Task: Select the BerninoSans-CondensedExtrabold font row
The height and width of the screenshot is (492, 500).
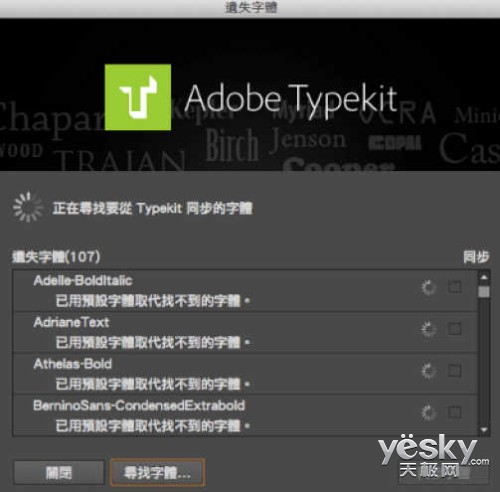Action: (x=245, y=415)
